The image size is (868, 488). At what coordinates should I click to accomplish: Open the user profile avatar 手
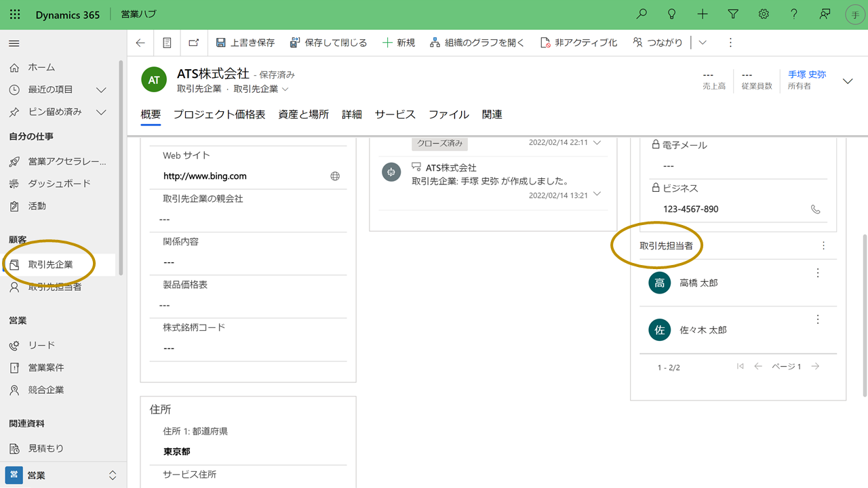[854, 14]
